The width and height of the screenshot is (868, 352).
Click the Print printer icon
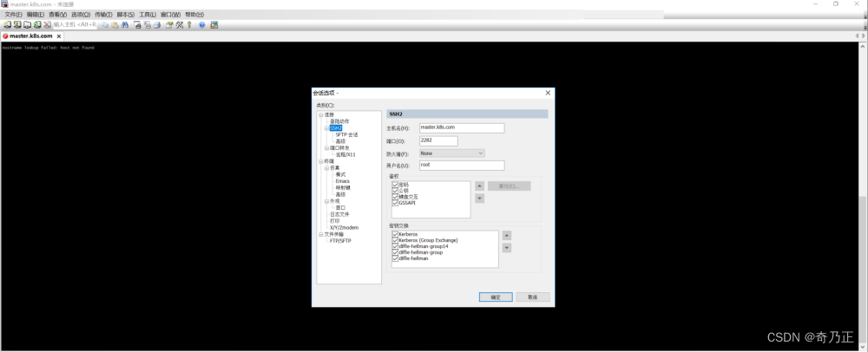point(157,25)
